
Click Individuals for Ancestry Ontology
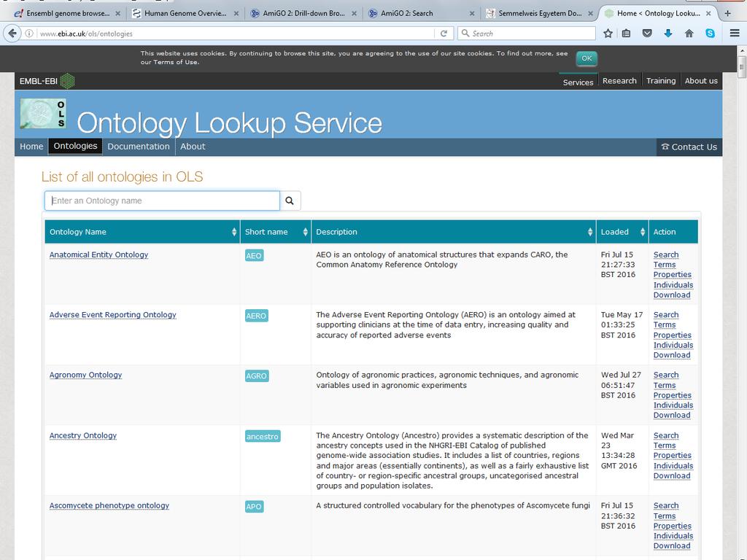[673, 466]
